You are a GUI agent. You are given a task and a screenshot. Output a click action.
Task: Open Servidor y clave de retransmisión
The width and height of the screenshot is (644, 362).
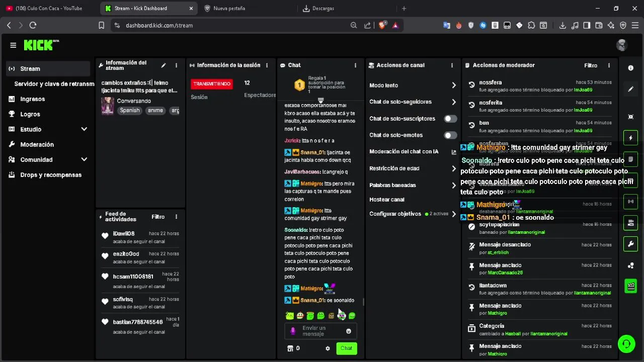[x=54, y=84]
